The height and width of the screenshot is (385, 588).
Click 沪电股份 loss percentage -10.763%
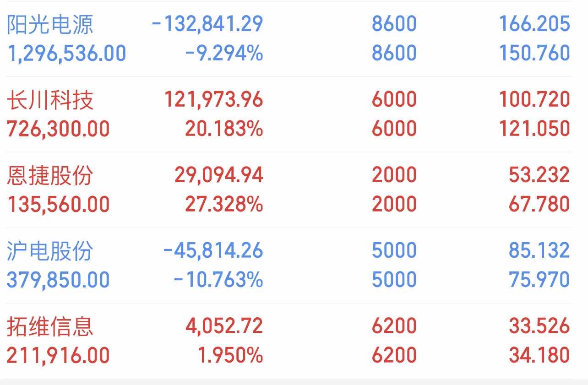click(218, 280)
